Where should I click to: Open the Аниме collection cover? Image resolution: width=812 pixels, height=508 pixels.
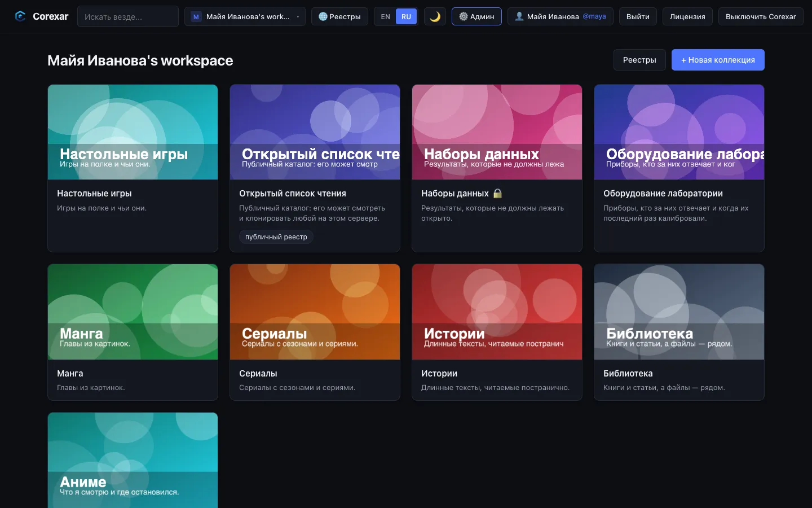[133, 460]
